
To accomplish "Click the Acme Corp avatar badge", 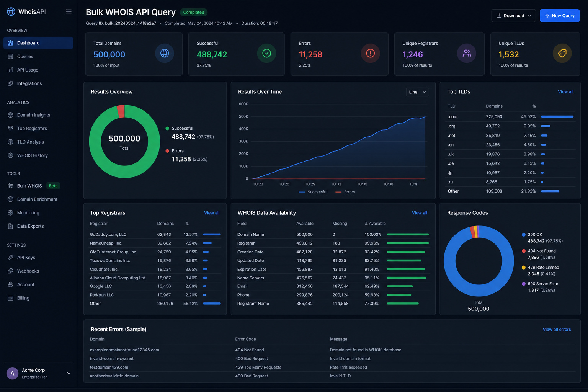I will pyautogui.click(x=12, y=373).
